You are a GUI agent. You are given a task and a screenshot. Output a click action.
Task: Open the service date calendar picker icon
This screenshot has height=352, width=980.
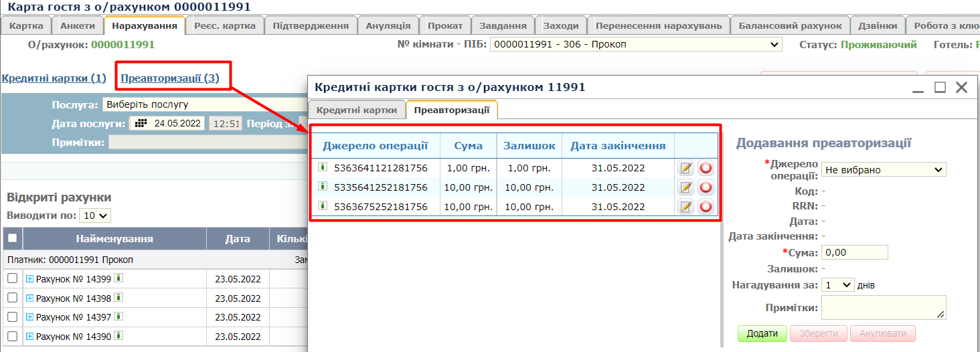[141, 124]
